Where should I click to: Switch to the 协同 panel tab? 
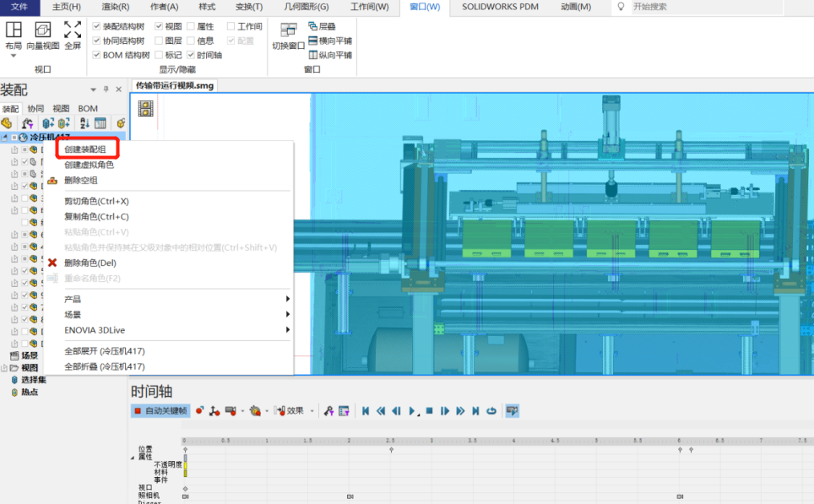[x=35, y=108]
